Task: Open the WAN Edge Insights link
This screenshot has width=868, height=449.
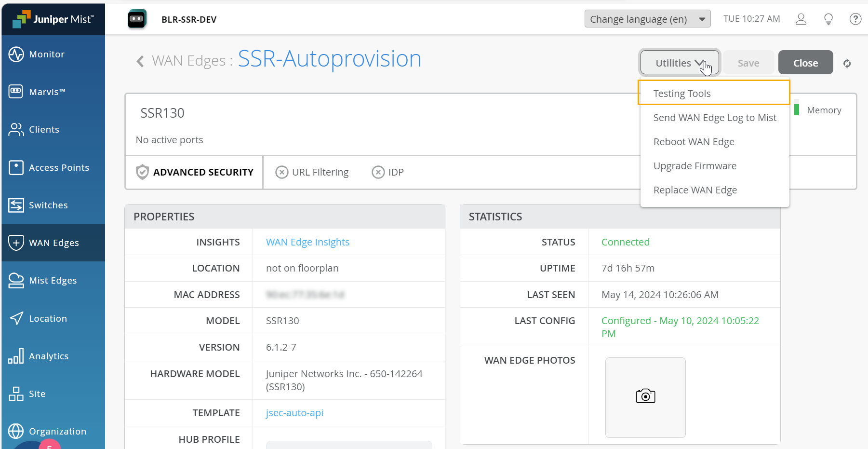Action: tap(307, 242)
